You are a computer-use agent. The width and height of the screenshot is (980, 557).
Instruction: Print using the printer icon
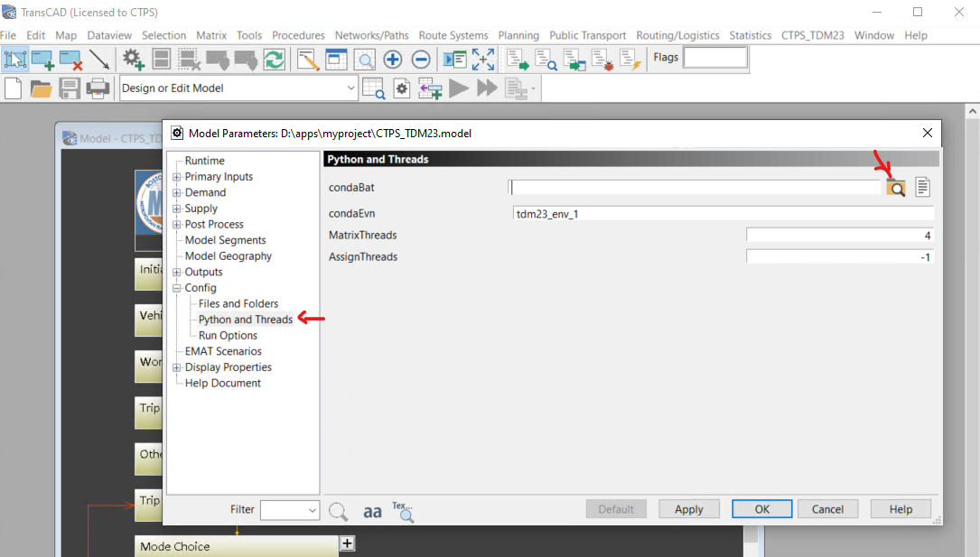click(98, 88)
